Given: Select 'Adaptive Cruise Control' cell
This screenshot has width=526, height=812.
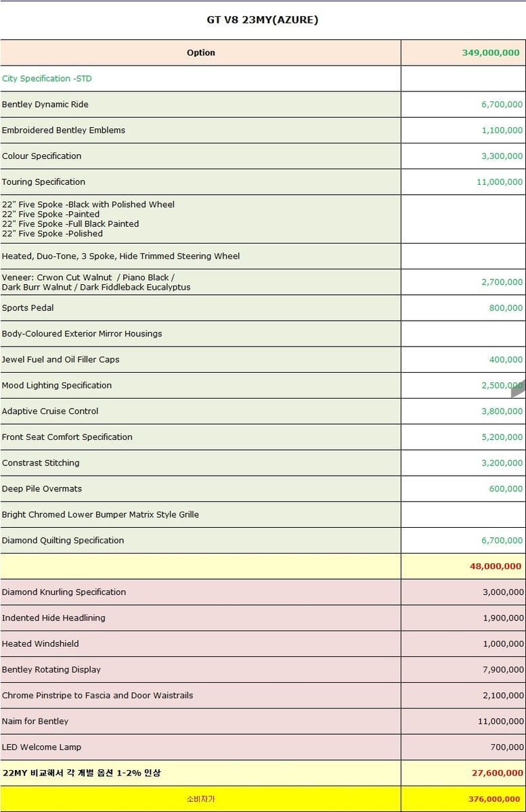Looking at the screenshot, I should (200, 411).
